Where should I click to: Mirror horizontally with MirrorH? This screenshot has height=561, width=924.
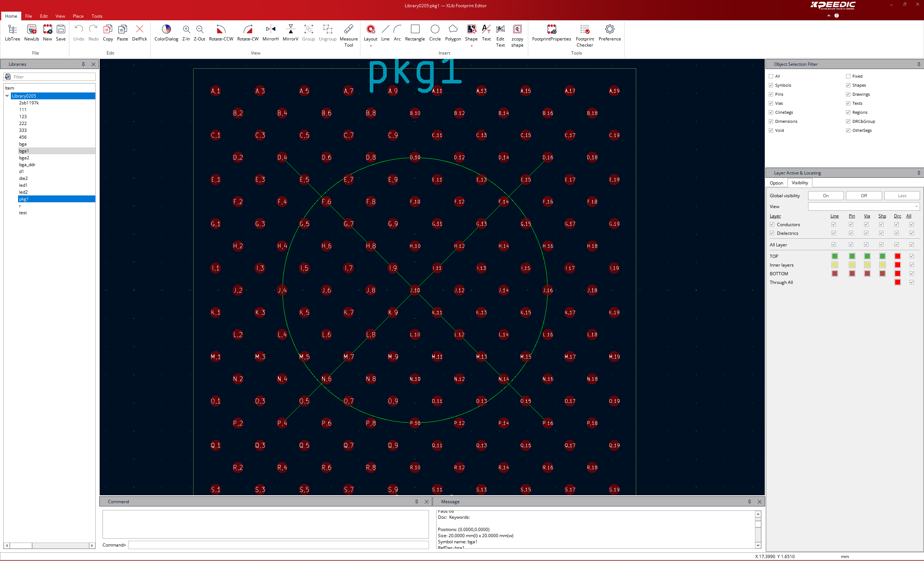[271, 33]
